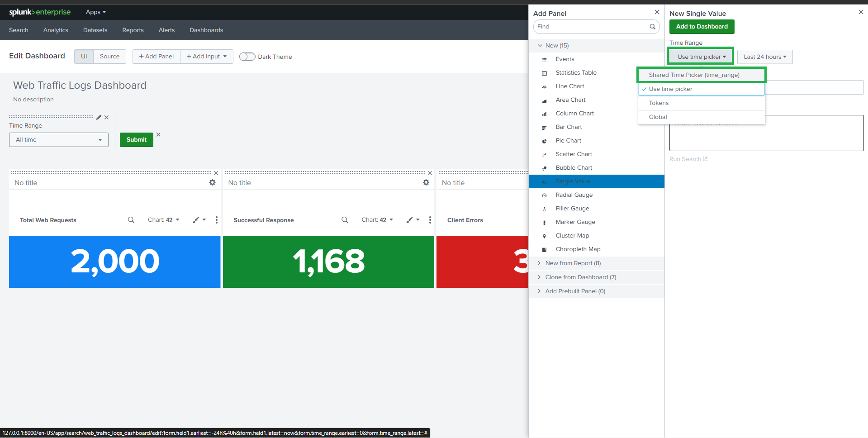868x438 pixels.
Task: Click the blue 2,000 single value tile
Action: coord(115,262)
